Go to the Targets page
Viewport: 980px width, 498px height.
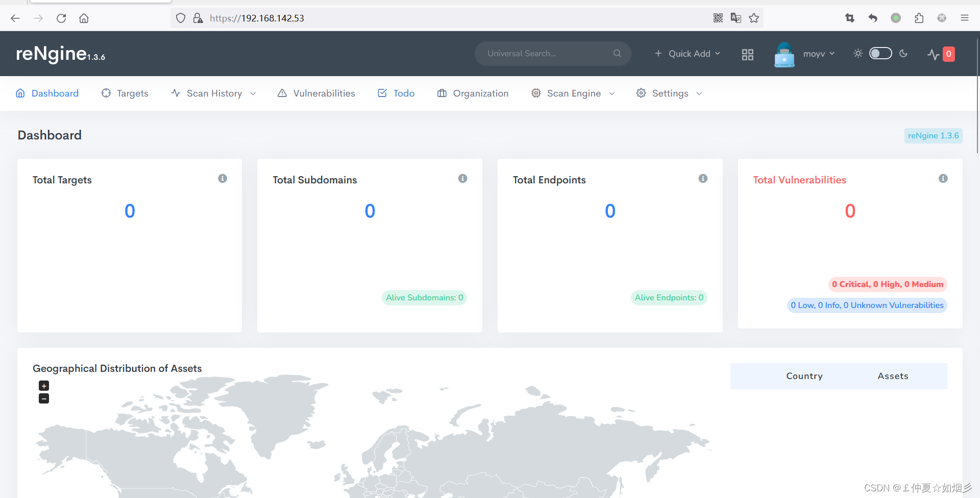pyautogui.click(x=125, y=93)
